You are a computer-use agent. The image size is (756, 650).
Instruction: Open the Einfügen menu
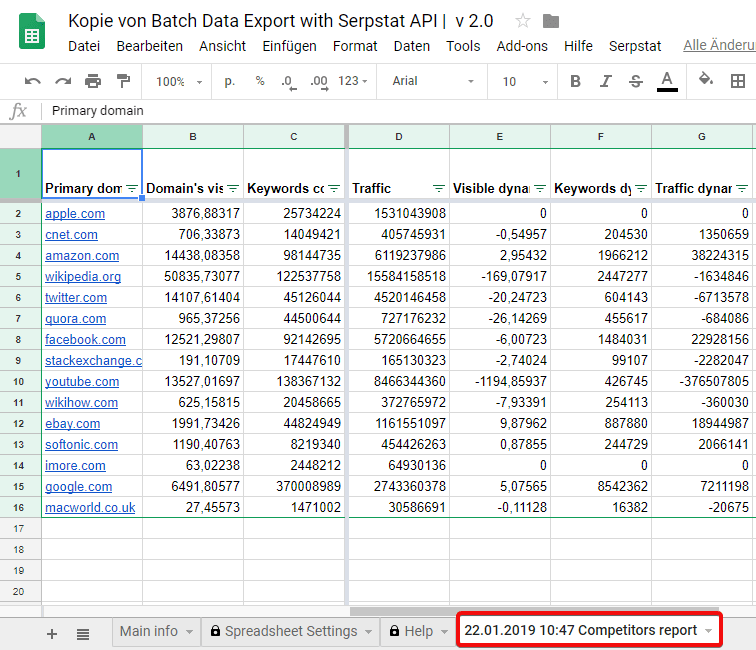point(289,46)
